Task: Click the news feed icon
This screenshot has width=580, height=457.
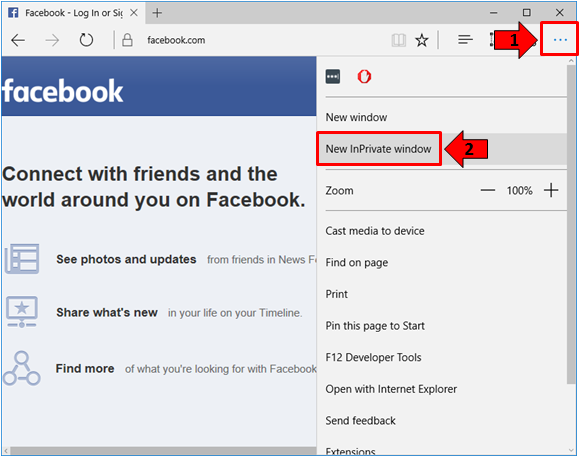Action: click(22, 259)
